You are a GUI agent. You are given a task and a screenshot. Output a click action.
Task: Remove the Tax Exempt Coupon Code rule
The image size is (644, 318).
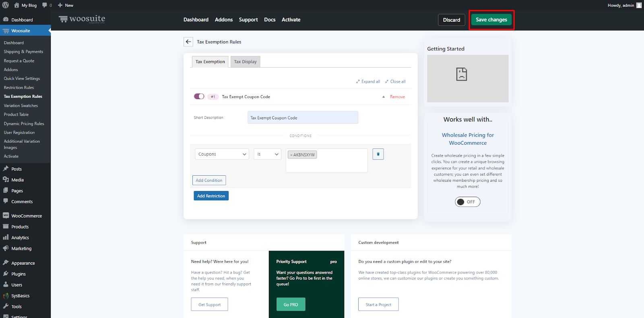click(x=397, y=97)
